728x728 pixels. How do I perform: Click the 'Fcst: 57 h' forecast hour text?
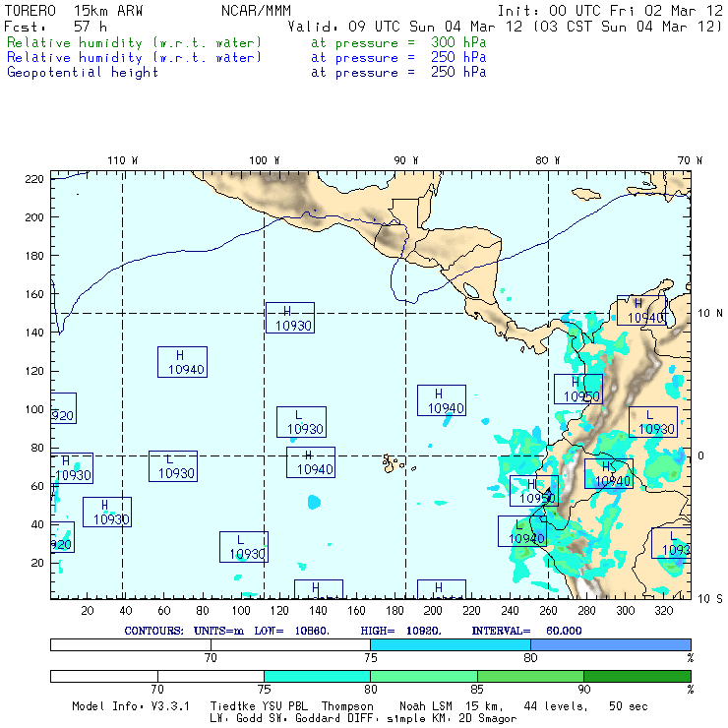55,27
